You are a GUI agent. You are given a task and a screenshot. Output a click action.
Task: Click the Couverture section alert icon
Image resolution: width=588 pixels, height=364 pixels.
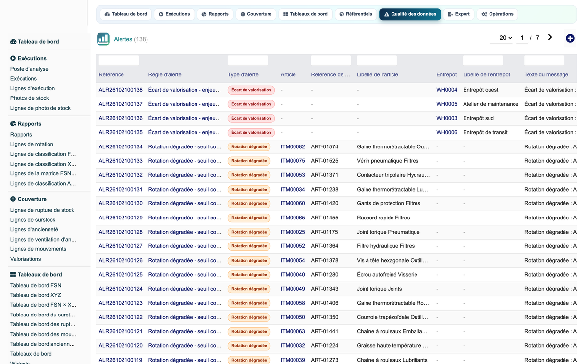click(x=13, y=199)
